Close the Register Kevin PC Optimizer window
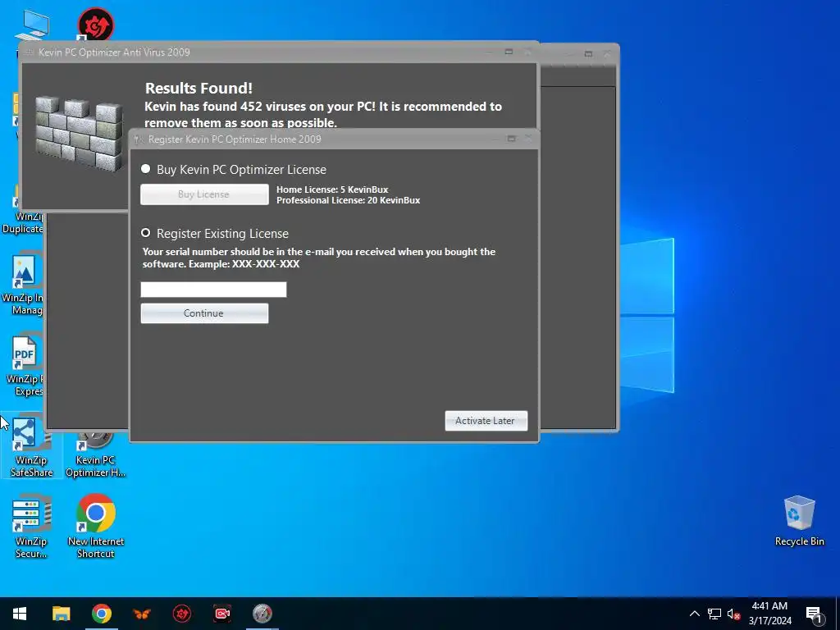Viewport: 840px width, 630px height. click(529, 138)
